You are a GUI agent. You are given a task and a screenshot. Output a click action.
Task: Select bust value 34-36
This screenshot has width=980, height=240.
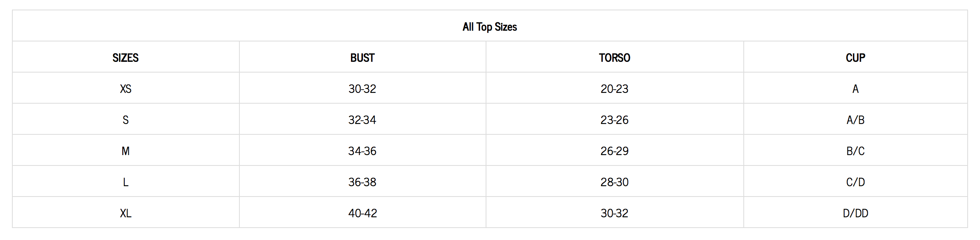362,151
